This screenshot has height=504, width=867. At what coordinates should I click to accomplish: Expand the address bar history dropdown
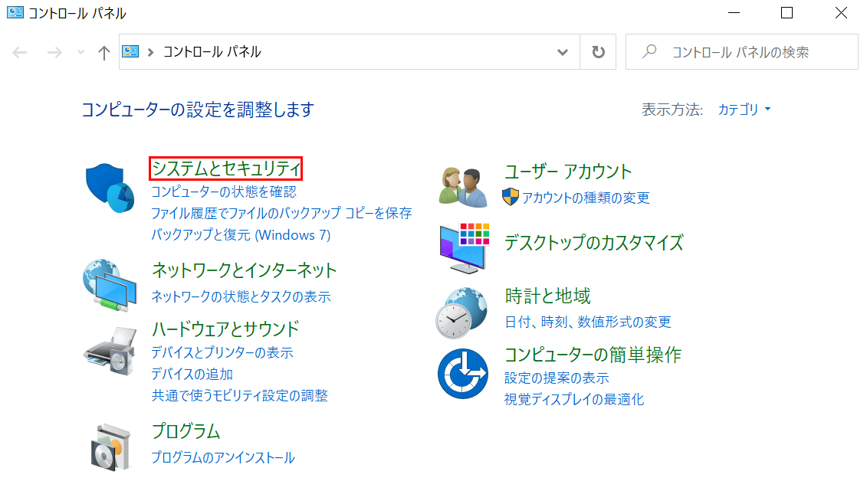pyautogui.click(x=563, y=52)
